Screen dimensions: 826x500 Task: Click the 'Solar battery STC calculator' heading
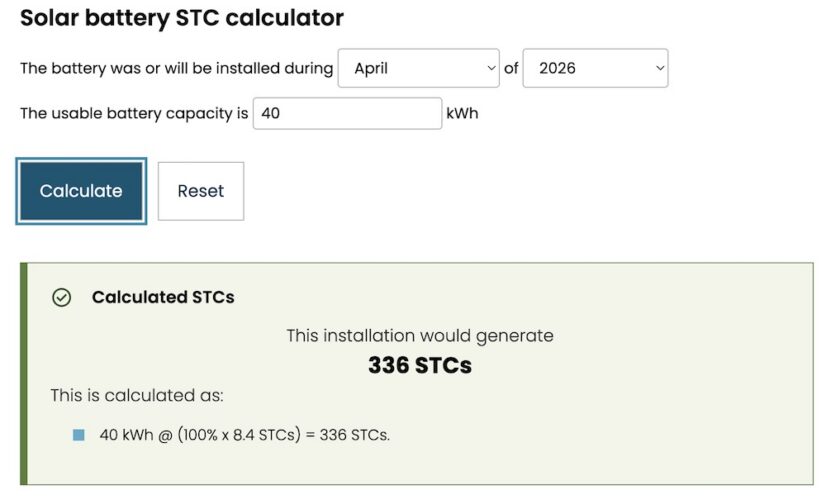pyautogui.click(x=182, y=18)
